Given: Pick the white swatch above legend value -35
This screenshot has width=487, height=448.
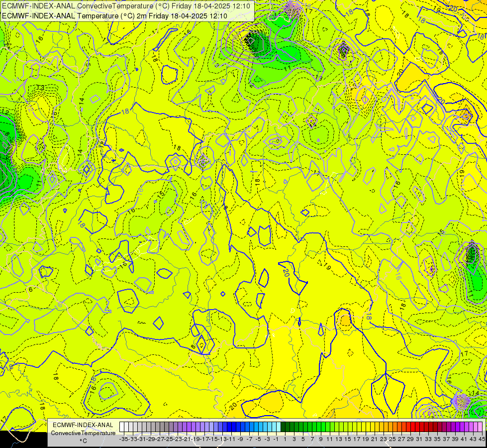Looking at the screenshot, I should [122, 427].
